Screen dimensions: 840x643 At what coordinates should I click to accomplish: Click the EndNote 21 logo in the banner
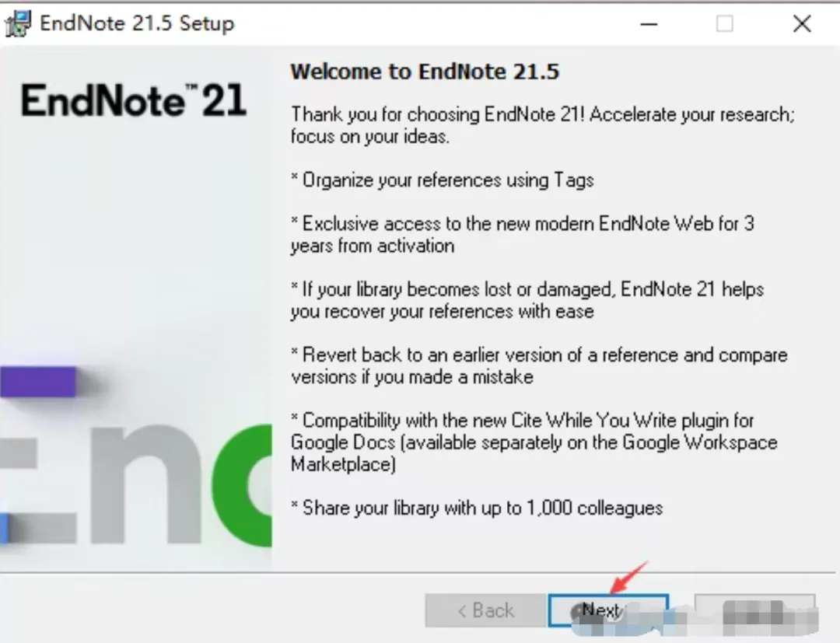[x=134, y=100]
